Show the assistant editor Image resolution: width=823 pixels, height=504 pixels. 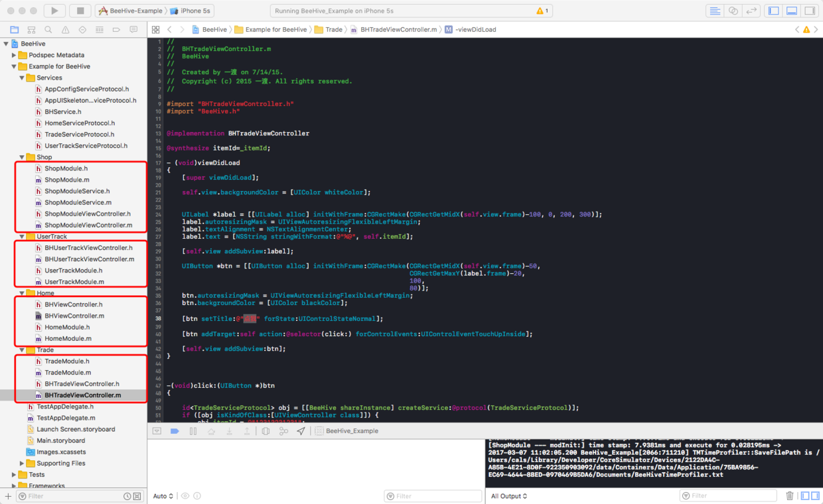[733, 11]
